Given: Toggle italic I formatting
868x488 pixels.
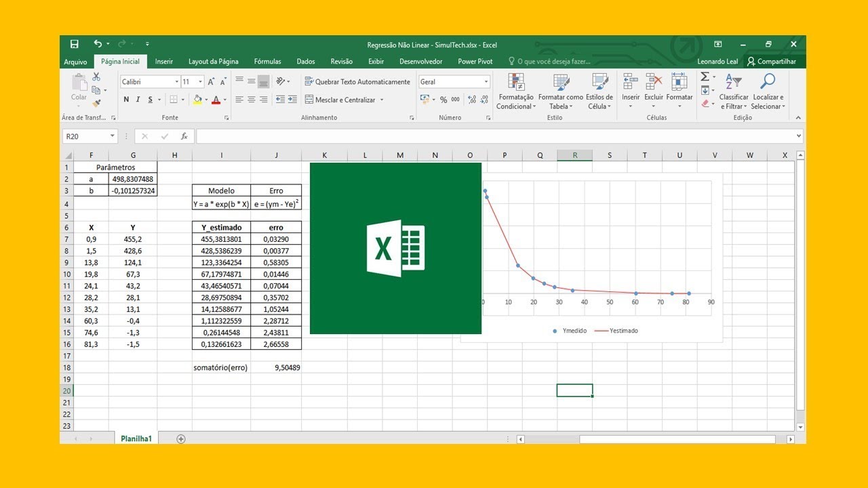Looking at the screenshot, I should [x=138, y=100].
